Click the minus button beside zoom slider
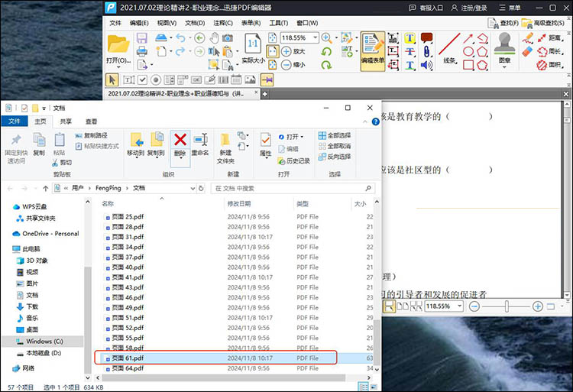This screenshot has width=573, height=392. pyautogui.click(x=474, y=306)
